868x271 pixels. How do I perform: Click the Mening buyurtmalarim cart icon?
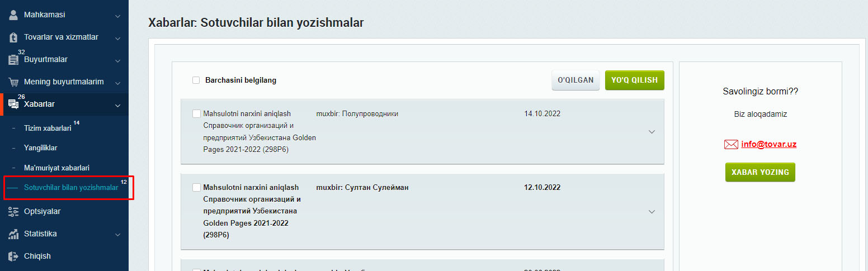(x=13, y=82)
